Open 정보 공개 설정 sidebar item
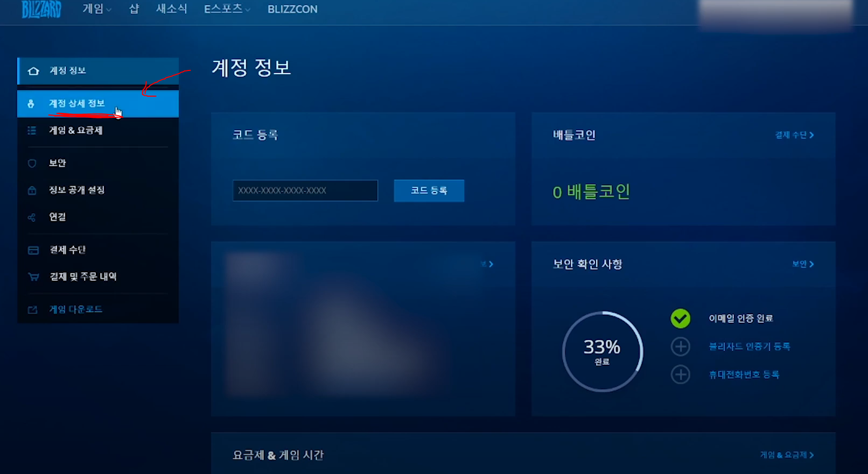The width and height of the screenshot is (868, 474). click(98, 190)
